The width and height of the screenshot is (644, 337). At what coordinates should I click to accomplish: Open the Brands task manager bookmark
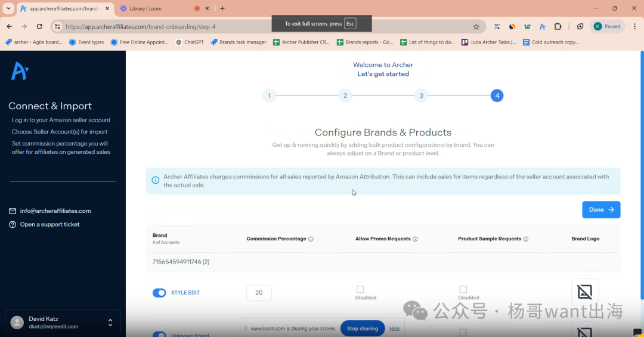pos(238,42)
